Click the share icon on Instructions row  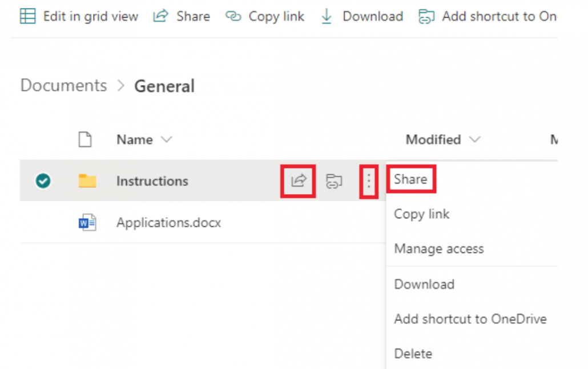click(298, 181)
